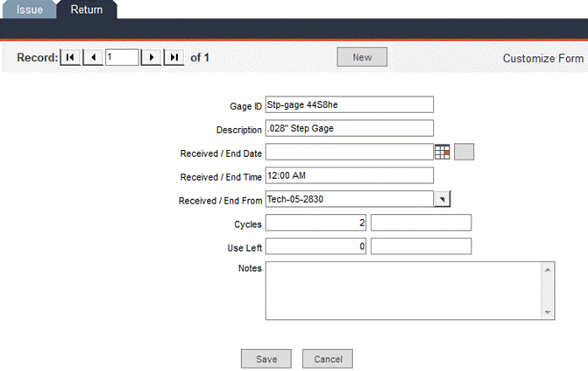Click the gray button beside the calendar icon

coord(464,152)
